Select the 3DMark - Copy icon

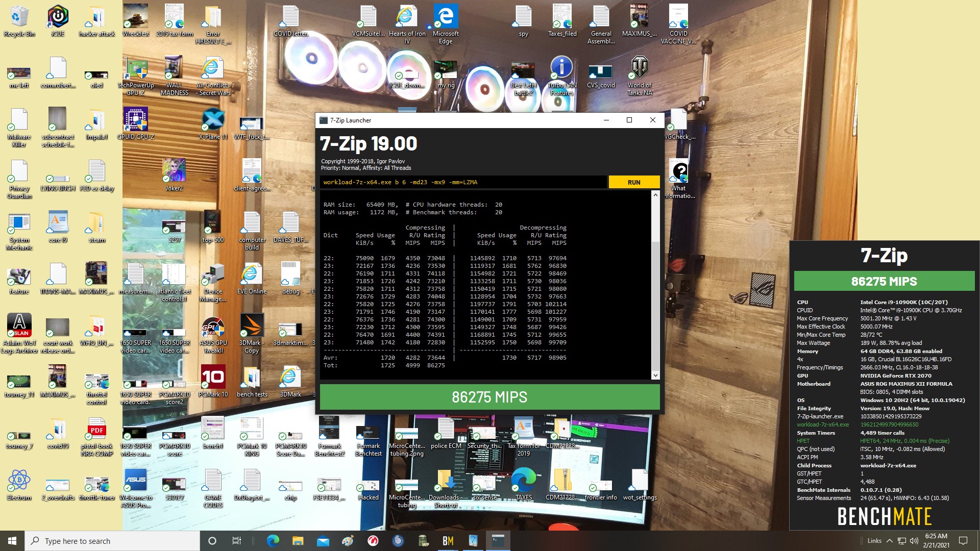coord(252,334)
